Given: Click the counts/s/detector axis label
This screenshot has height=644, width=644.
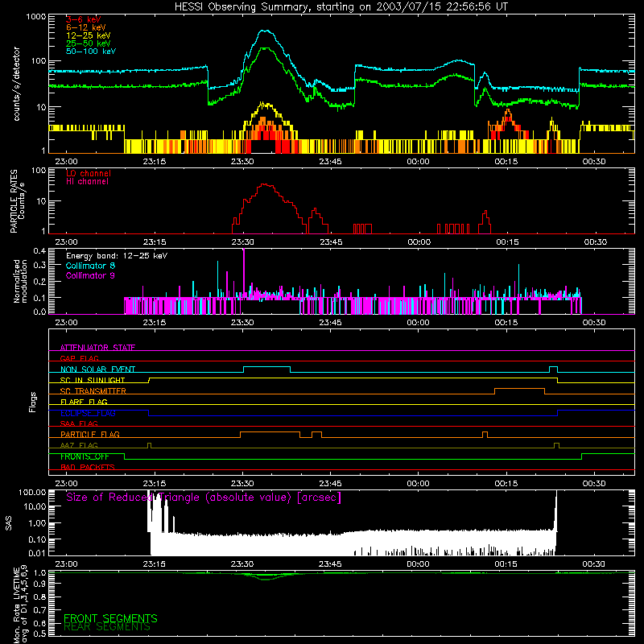Looking at the screenshot, I should point(17,84).
